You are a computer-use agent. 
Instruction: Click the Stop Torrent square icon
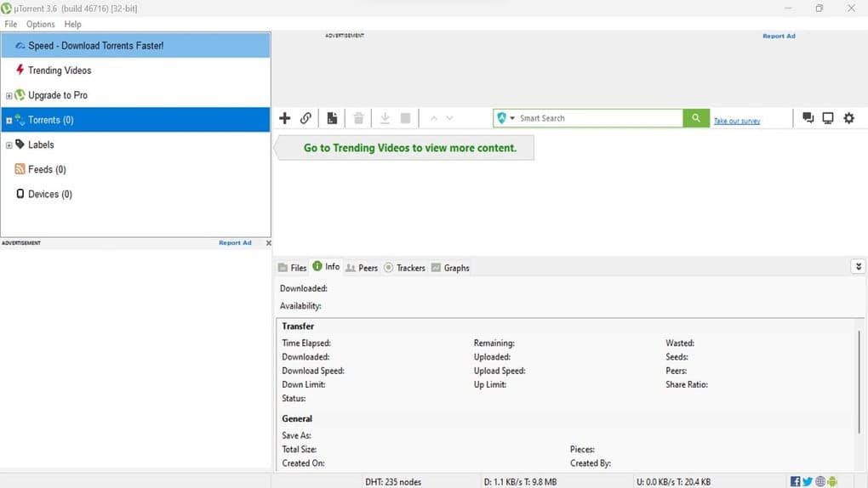point(405,118)
